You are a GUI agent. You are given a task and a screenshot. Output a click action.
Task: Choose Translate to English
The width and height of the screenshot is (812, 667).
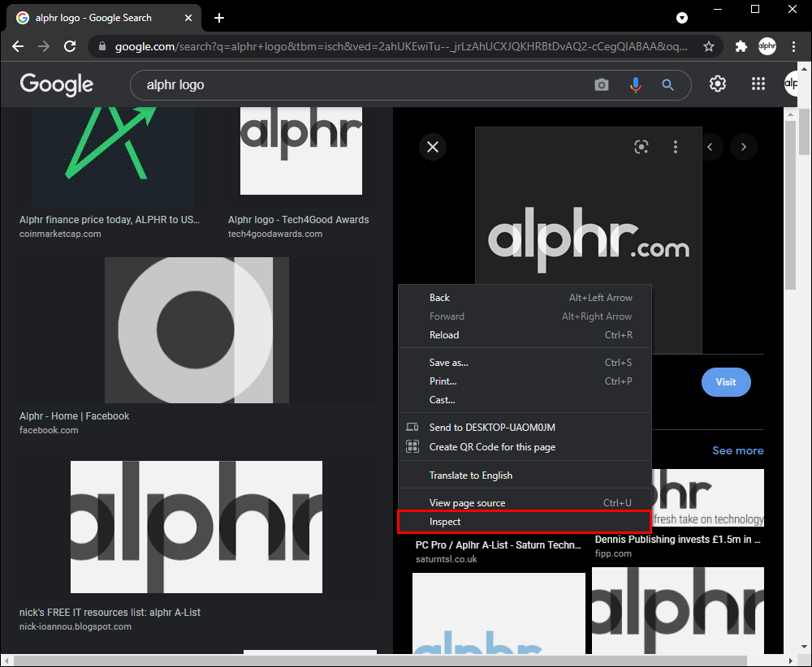(525, 475)
